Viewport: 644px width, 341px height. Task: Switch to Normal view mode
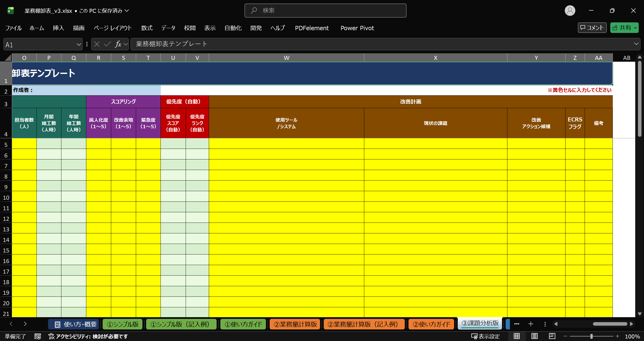click(x=517, y=336)
